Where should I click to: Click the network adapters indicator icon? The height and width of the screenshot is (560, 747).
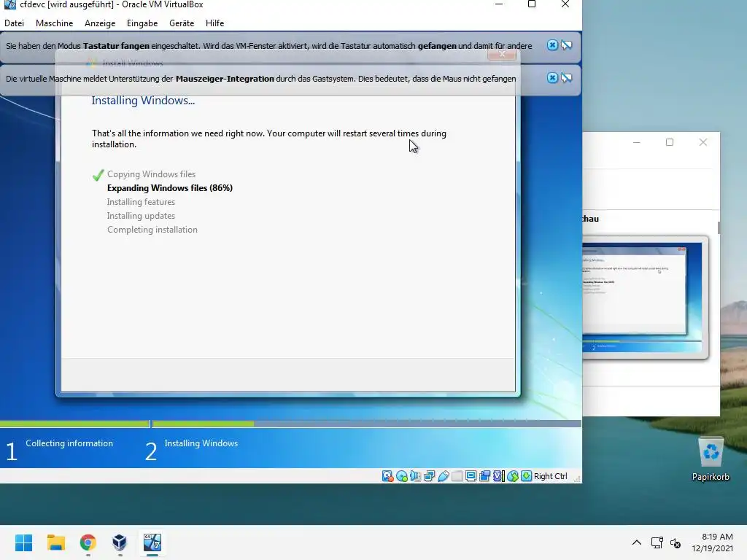click(429, 476)
